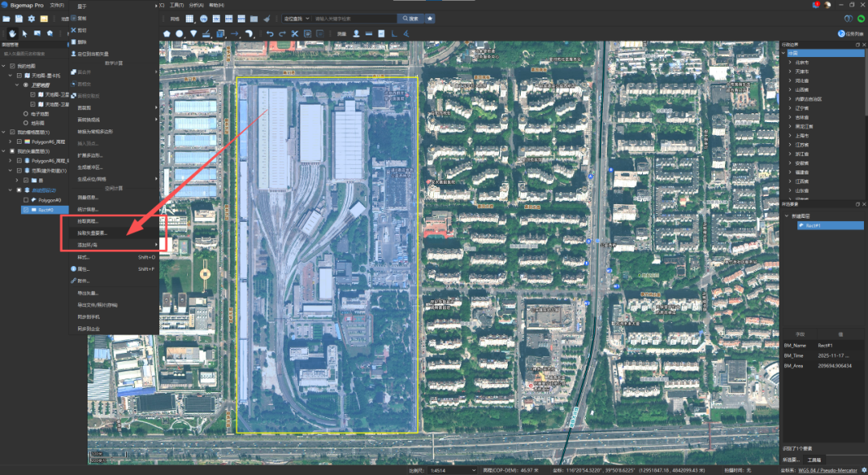Image resolution: width=868 pixels, height=475 pixels.
Task: Toggle checkbox of Polygon#6 raster layer
Action: tap(19, 141)
